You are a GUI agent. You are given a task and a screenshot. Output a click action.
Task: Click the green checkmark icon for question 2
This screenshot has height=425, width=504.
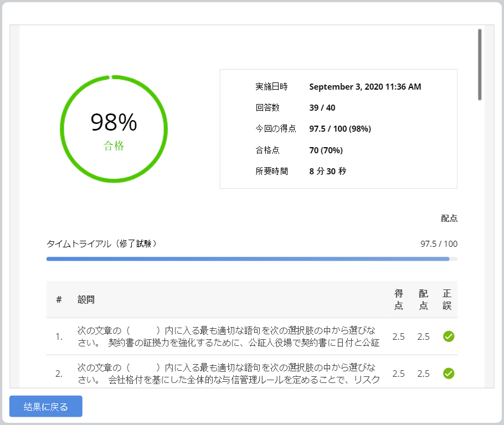449,374
